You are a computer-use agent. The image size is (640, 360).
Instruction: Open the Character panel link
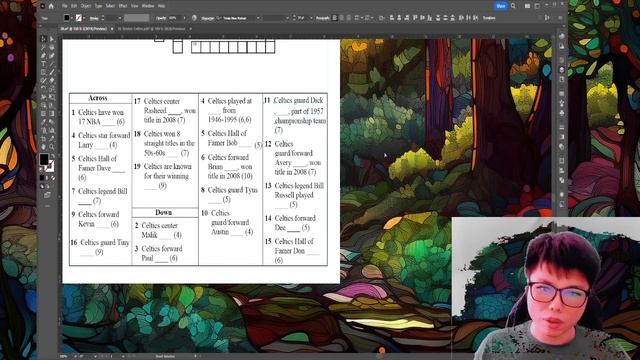[208, 18]
